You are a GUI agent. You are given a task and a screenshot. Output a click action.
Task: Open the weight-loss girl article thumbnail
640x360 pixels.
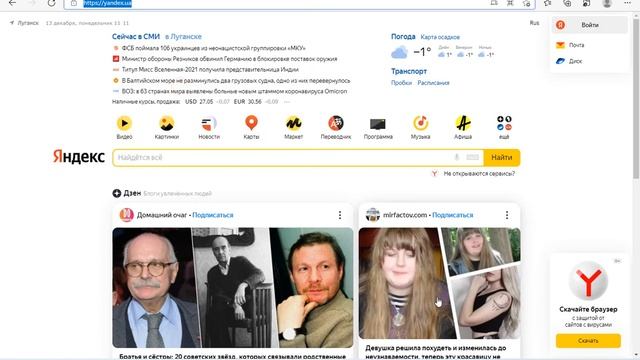439,283
